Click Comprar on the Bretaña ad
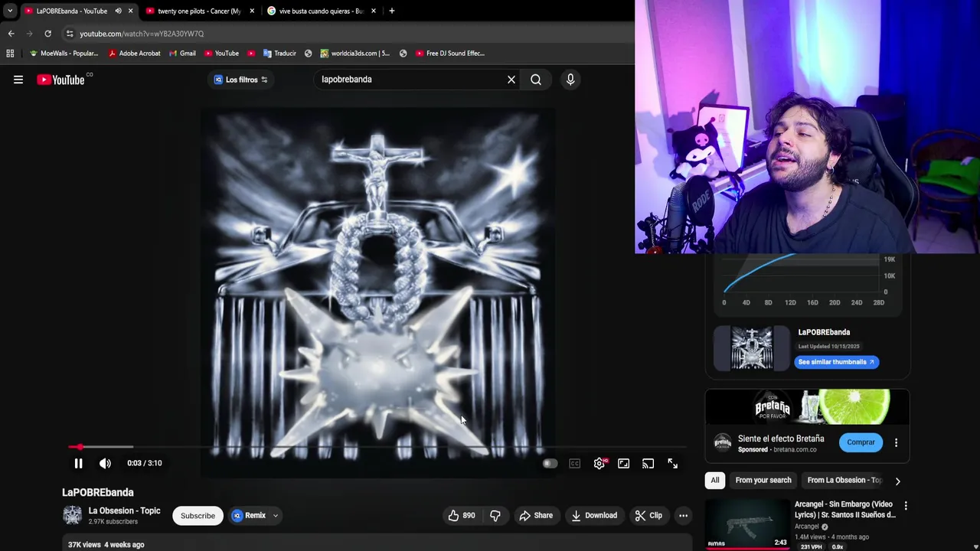Screen dimensions: 980x551 (861, 442)
